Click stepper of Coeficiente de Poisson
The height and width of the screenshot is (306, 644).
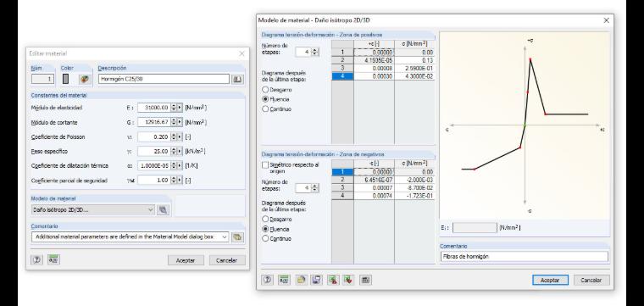pos(174,136)
